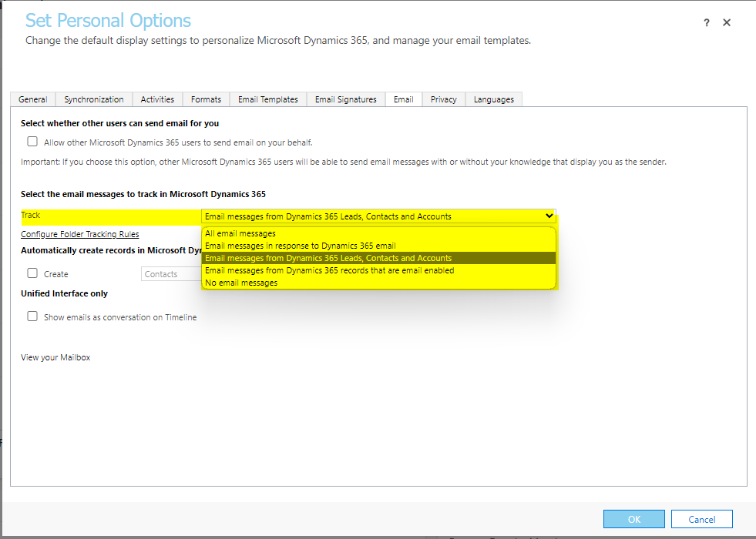This screenshot has height=539, width=756.
Task: Open the help question mark icon
Action: [707, 22]
